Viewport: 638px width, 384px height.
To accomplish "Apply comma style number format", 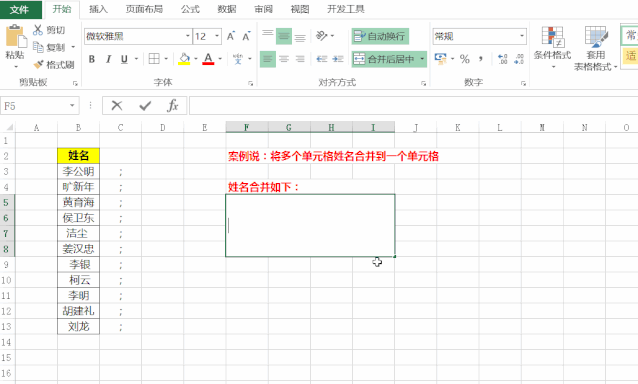I will pos(481,59).
